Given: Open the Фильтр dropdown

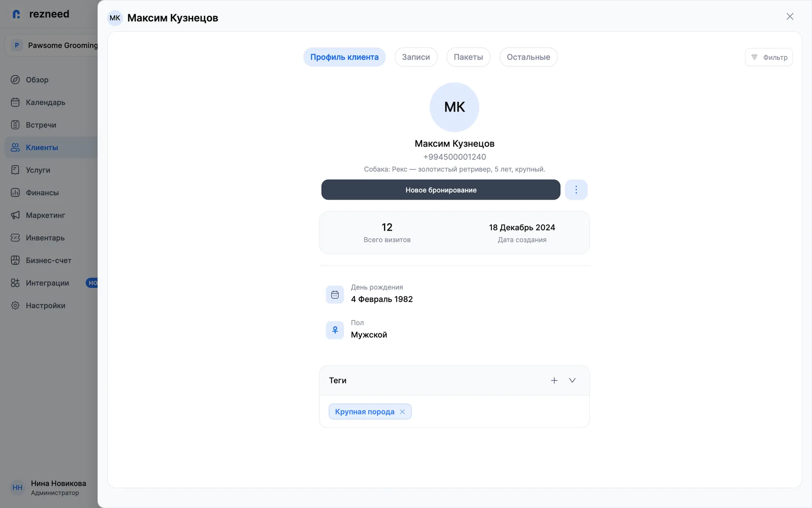Looking at the screenshot, I should (769, 57).
